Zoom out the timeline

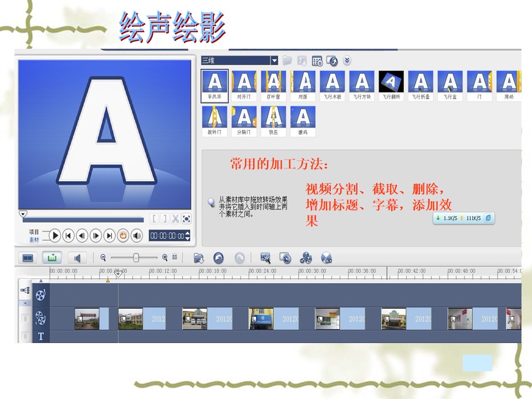tap(103, 258)
